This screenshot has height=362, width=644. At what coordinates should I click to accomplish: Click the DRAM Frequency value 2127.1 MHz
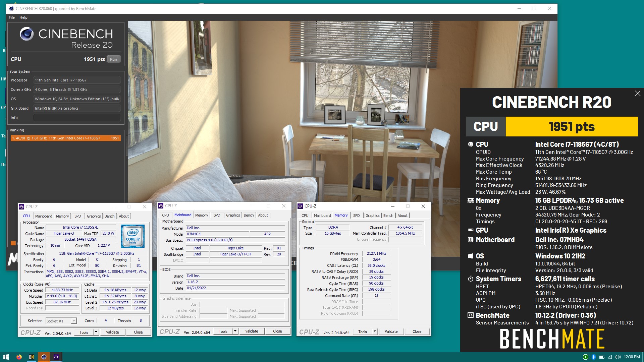pyautogui.click(x=376, y=254)
